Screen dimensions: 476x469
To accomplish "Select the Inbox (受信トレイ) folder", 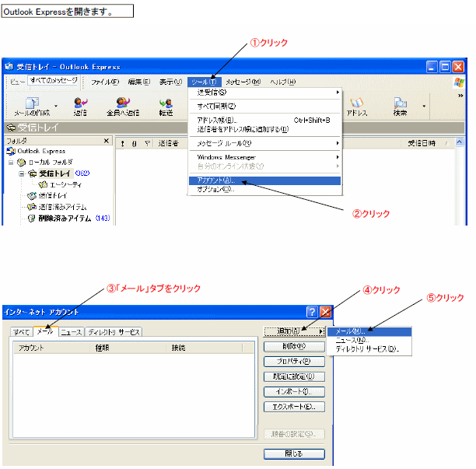I will [54, 173].
